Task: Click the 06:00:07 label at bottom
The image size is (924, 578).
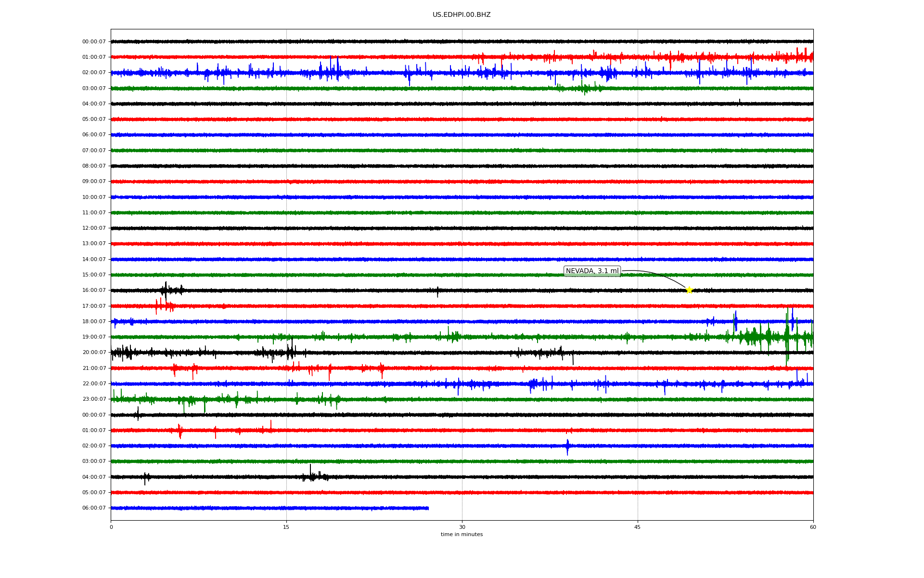Action: [x=94, y=508]
